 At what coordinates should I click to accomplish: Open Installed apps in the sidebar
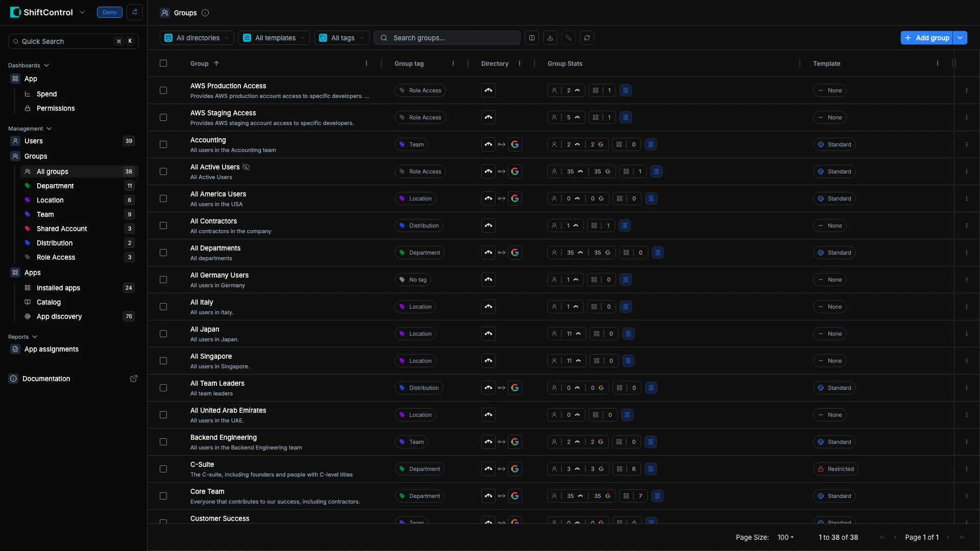[58, 288]
